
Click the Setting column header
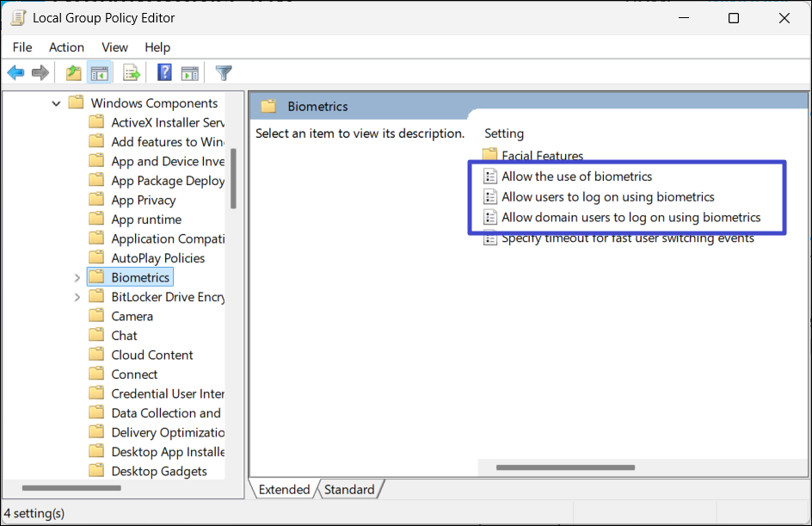pyautogui.click(x=504, y=133)
